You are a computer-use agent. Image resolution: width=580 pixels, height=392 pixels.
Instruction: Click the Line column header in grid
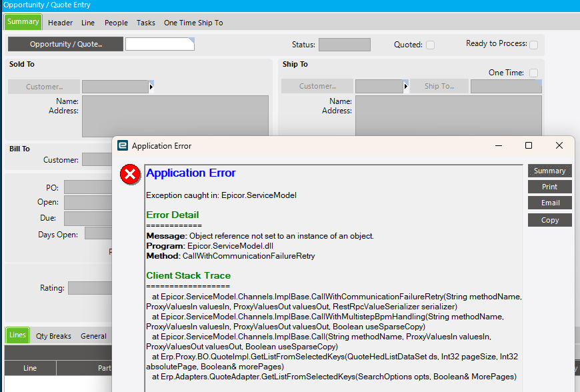tap(30, 368)
